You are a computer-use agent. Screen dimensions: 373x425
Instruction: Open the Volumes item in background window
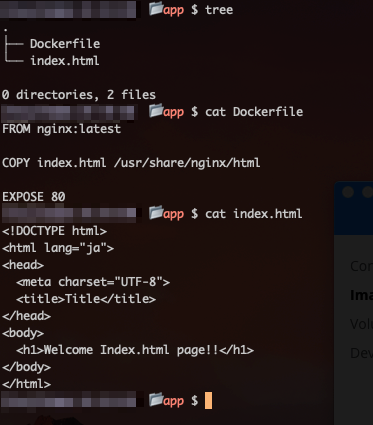[x=361, y=324]
